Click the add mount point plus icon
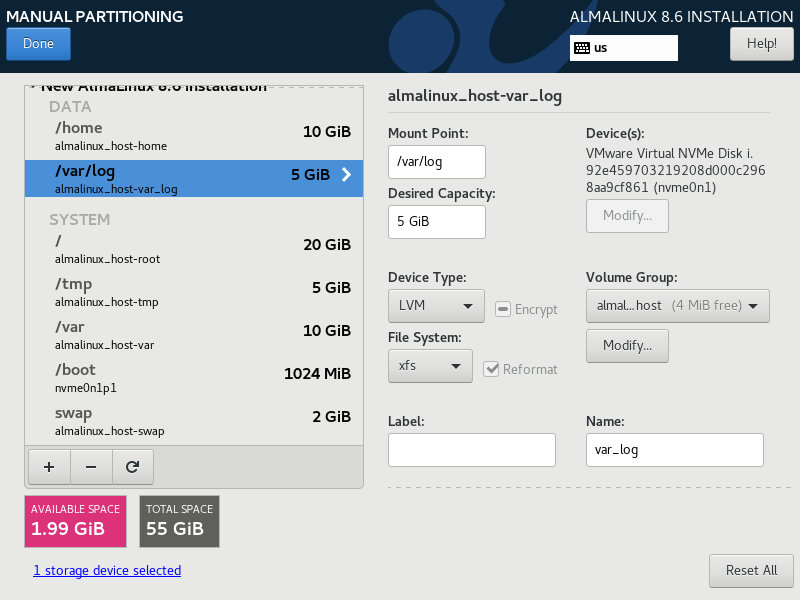Image resolution: width=800 pixels, height=600 pixels. [x=49, y=467]
